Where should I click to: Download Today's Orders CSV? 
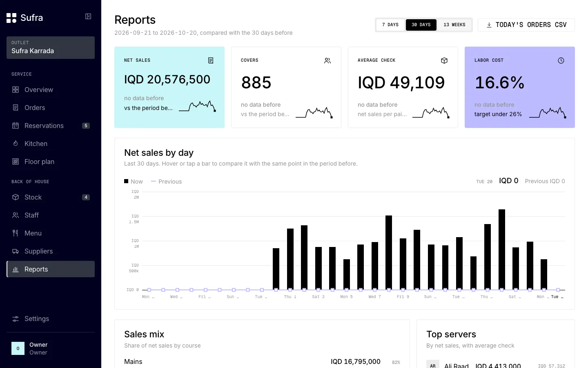[x=526, y=25]
